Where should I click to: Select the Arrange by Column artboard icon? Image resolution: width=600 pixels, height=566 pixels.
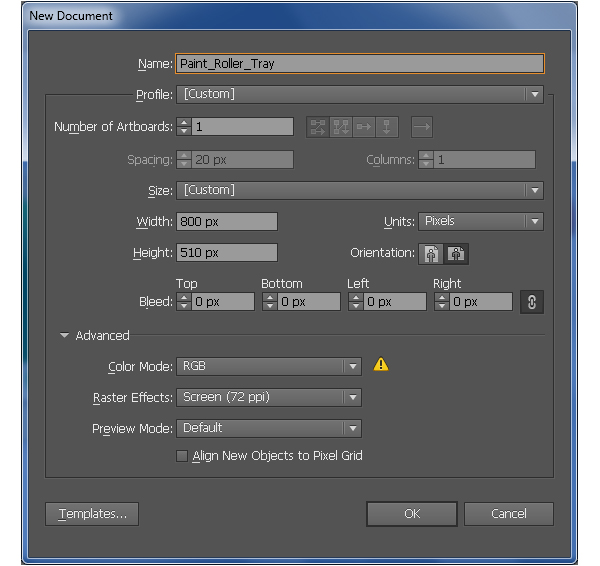pos(387,127)
